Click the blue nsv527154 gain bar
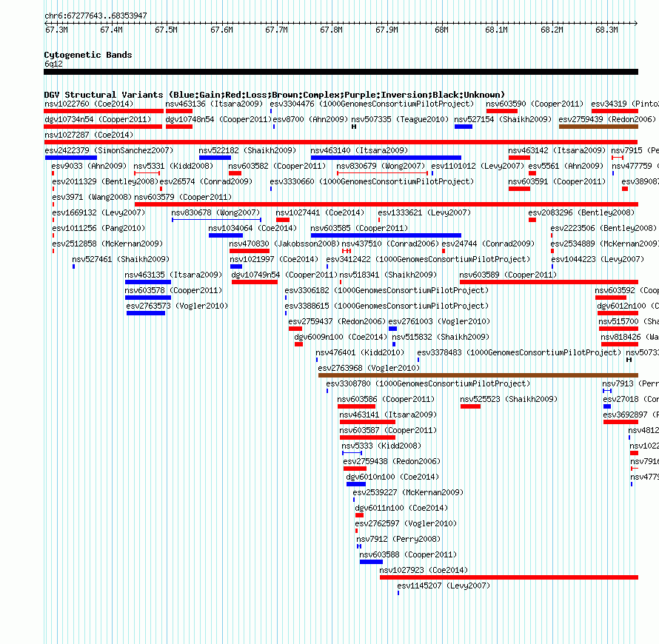This screenshot has height=644, width=659. tap(463, 127)
